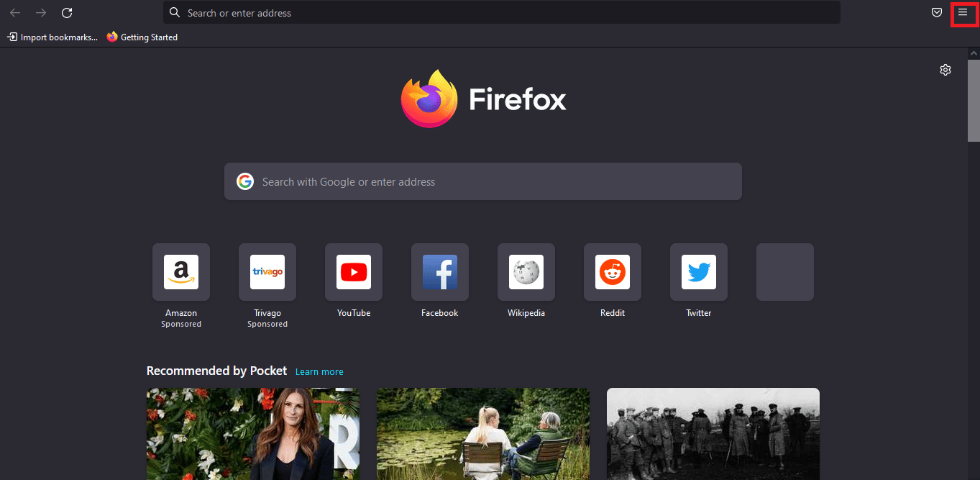This screenshot has height=480, width=980.
Task: Open the Pocket story with the woman photo
Action: [253, 434]
